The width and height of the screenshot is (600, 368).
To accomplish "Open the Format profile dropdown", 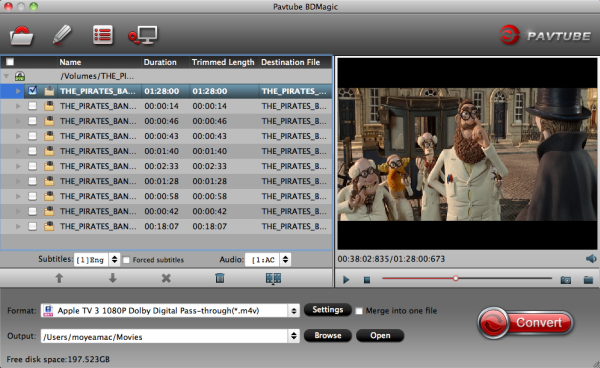I will pos(170,311).
